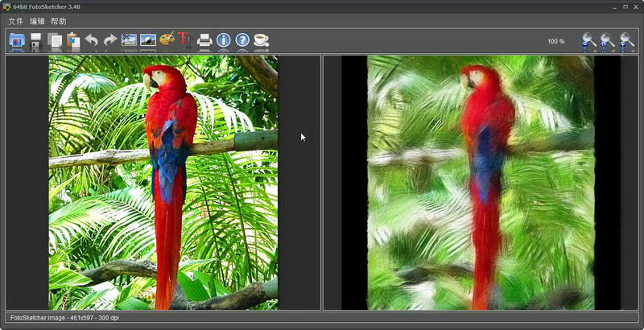Image resolution: width=644 pixels, height=330 pixels.
Task: Open help with the question mark icon
Action: 242,40
